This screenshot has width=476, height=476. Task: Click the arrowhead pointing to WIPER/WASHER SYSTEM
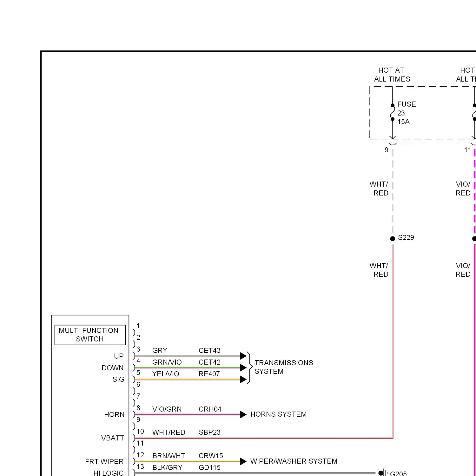click(x=243, y=461)
